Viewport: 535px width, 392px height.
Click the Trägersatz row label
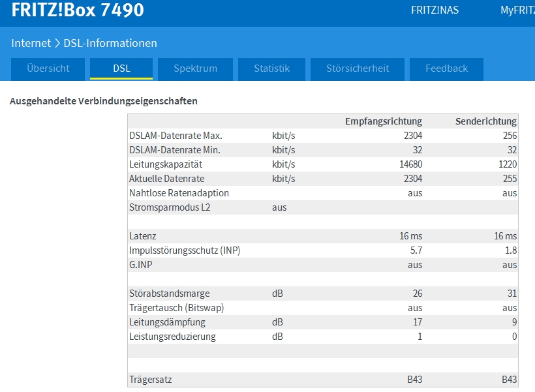point(151,380)
